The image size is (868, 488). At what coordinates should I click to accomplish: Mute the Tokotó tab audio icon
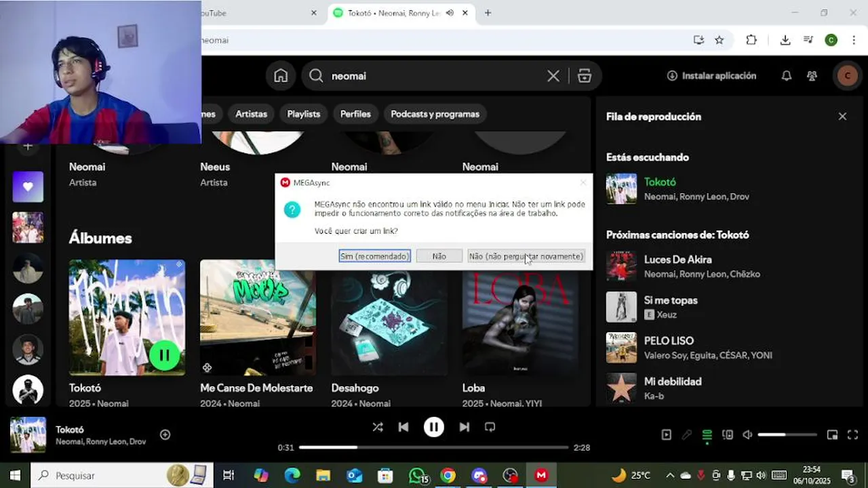coord(450,13)
